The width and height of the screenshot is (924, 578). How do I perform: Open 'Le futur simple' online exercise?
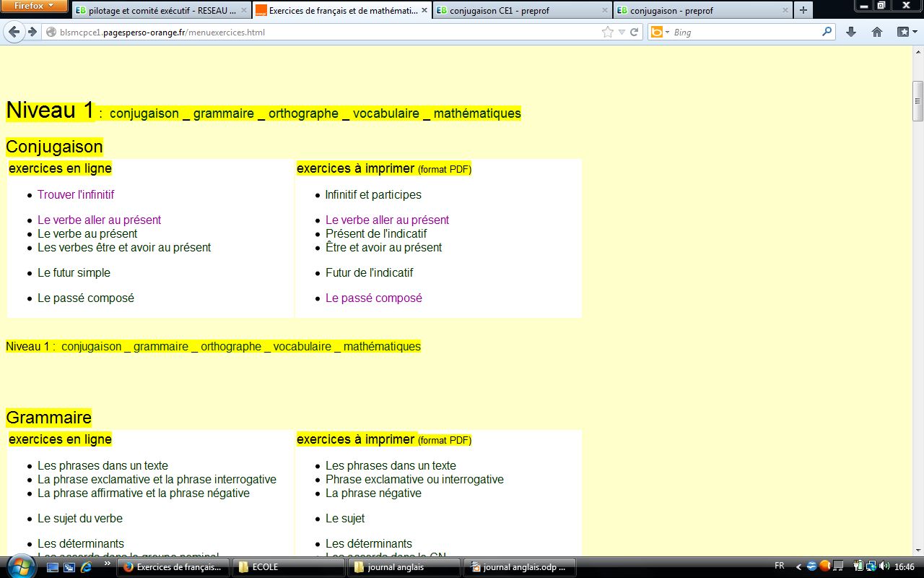[x=74, y=272]
